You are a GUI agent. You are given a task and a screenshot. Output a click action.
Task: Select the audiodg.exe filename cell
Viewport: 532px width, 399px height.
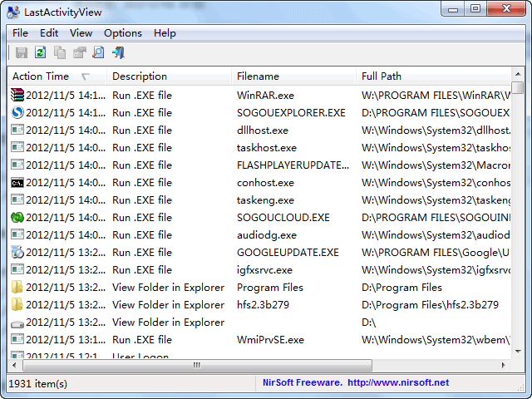tap(267, 235)
